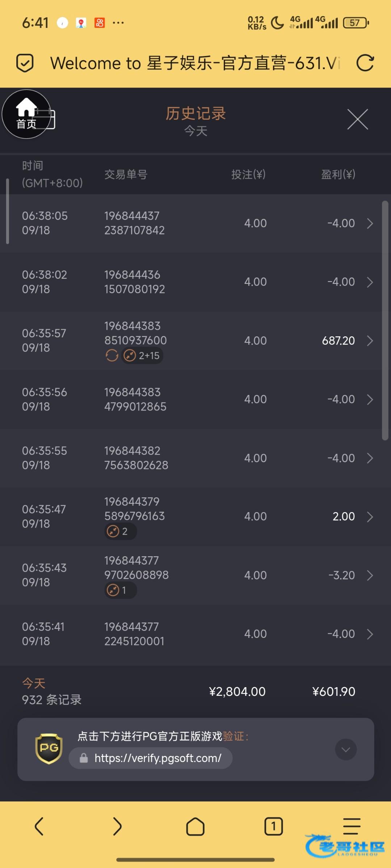
Task: Reload the page with refresh icon
Action: click(365, 63)
